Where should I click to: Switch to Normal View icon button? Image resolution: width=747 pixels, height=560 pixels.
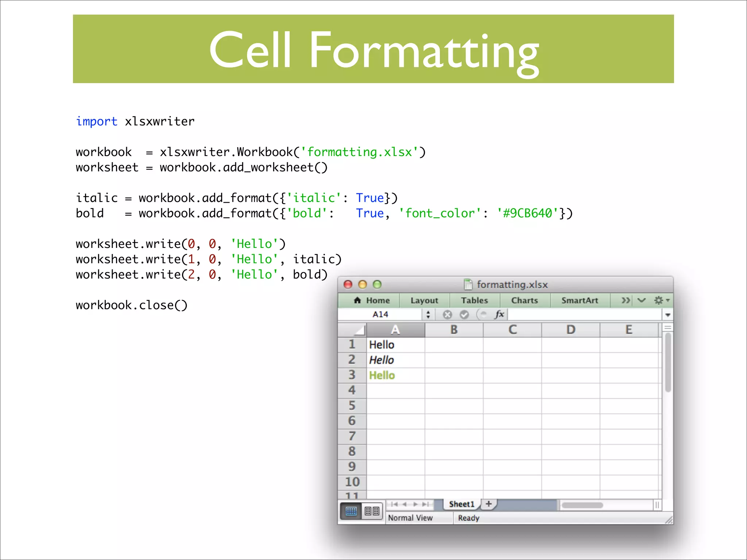coord(351,511)
